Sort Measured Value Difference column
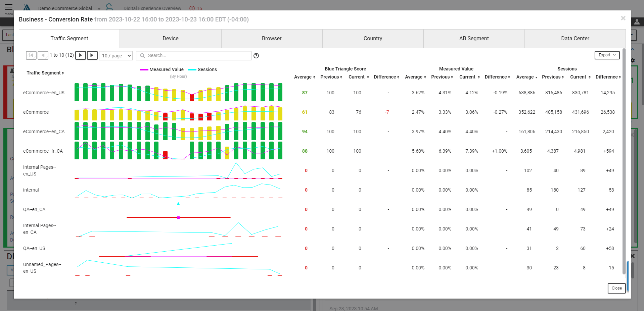This screenshot has height=311, width=644. pos(497,77)
